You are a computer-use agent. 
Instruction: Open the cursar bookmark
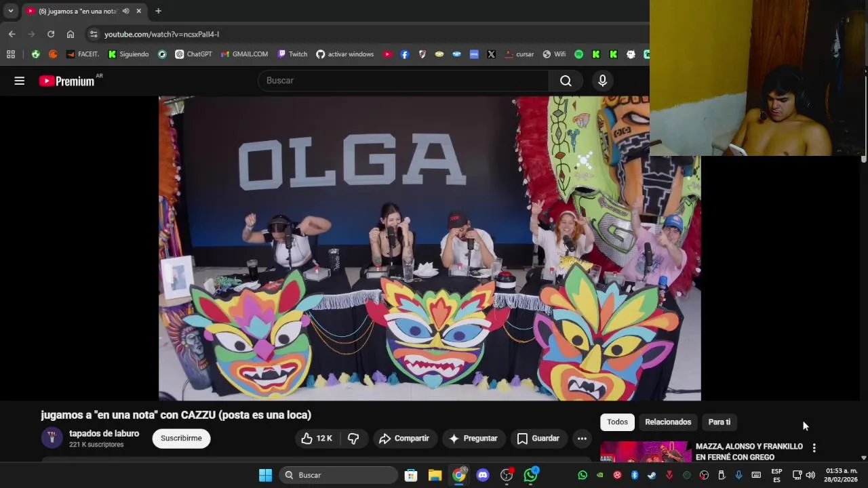coord(519,54)
